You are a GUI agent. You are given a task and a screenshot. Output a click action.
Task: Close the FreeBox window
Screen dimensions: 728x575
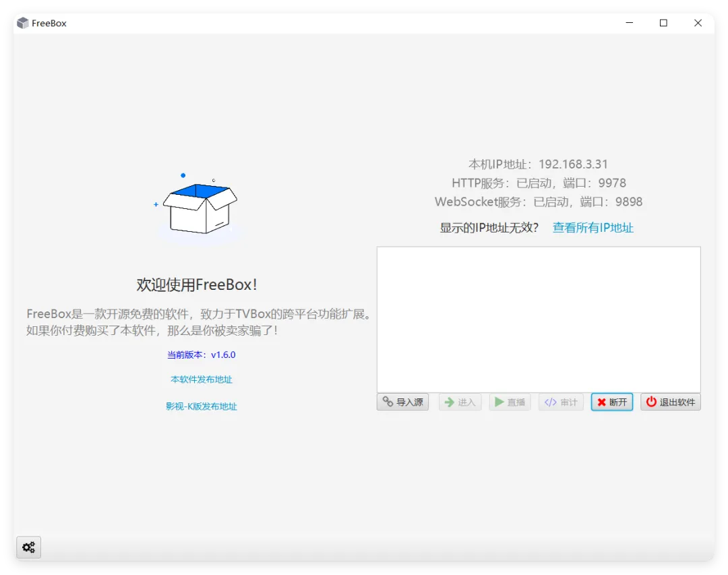coord(698,23)
